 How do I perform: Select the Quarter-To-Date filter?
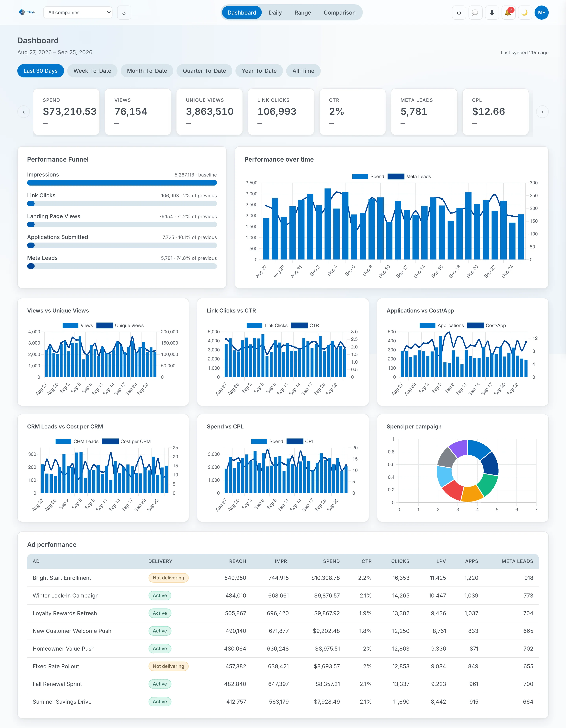point(204,71)
